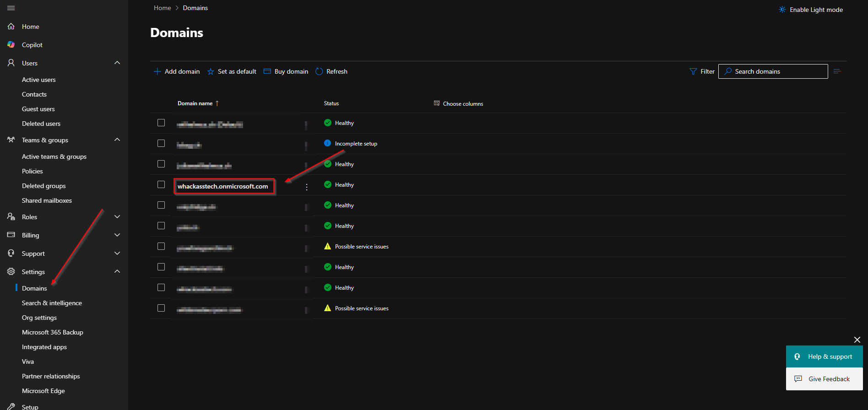Open Partner relationships in sidebar
Image resolution: width=868 pixels, height=410 pixels.
pyautogui.click(x=51, y=376)
